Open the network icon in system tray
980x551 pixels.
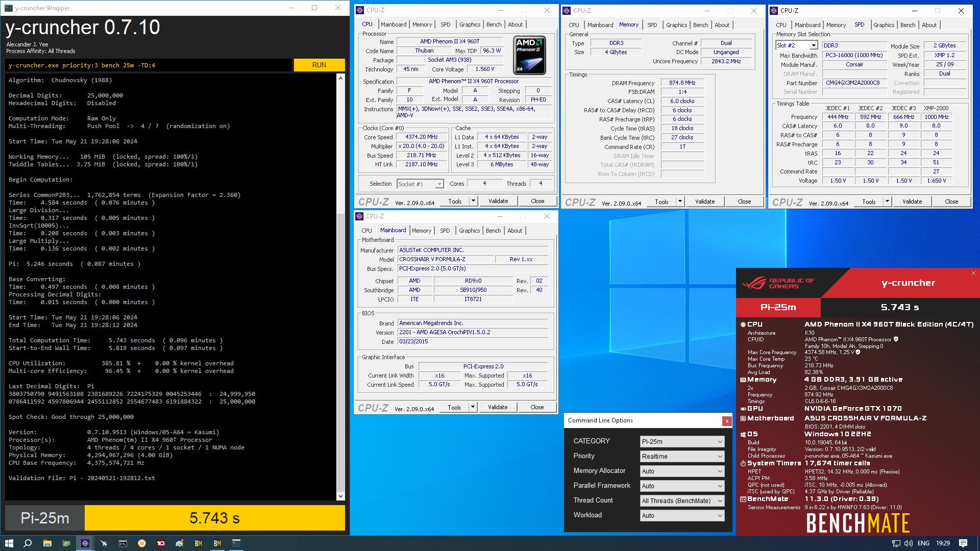[x=896, y=543]
